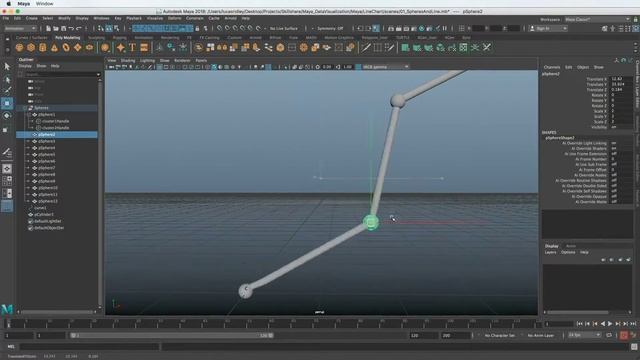Click the play forward button
The width and height of the screenshot is (640, 360).
coord(610,324)
